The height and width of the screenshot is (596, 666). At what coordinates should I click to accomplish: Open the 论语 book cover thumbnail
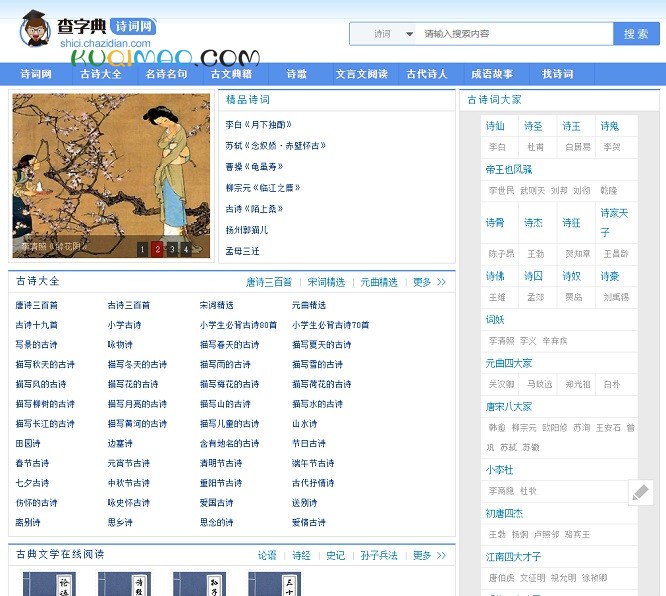pos(49,584)
